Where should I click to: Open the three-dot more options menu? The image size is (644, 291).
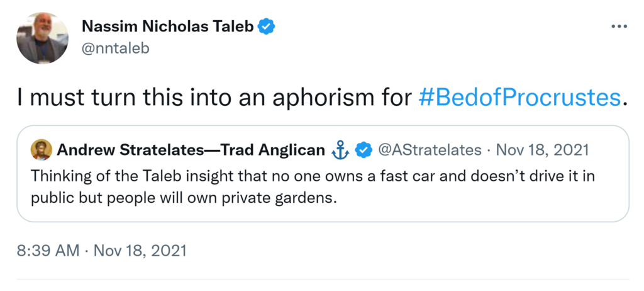(619, 26)
